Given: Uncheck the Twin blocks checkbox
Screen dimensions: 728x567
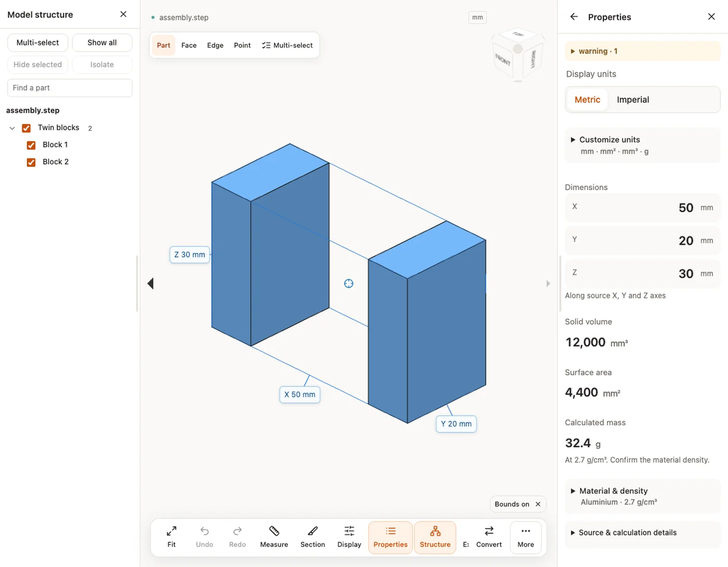Looking at the screenshot, I should coord(26,128).
